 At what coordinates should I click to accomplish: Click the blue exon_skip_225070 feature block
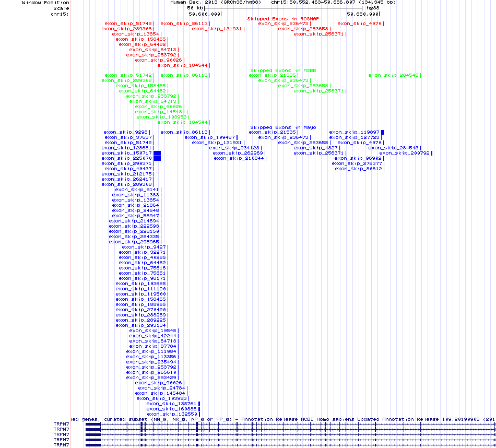[x=157, y=158]
